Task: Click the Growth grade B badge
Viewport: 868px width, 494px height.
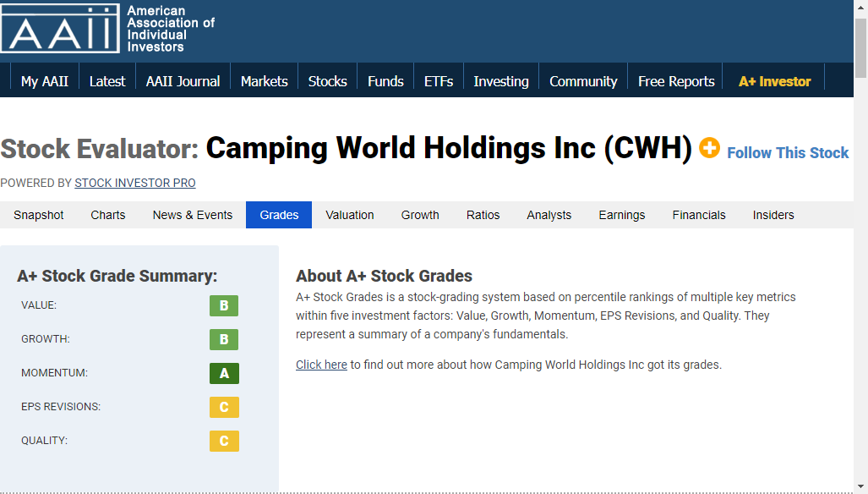Action: click(x=224, y=339)
